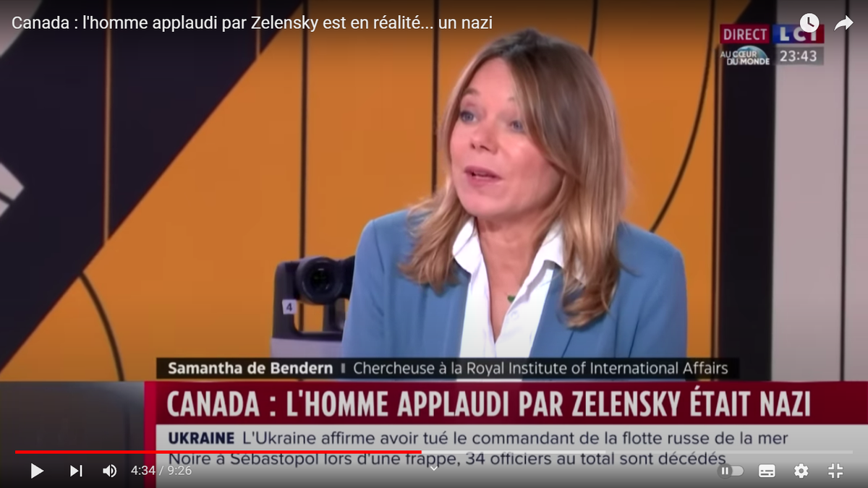
Task: Click the end of the red progress line
Action: (x=420, y=452)
